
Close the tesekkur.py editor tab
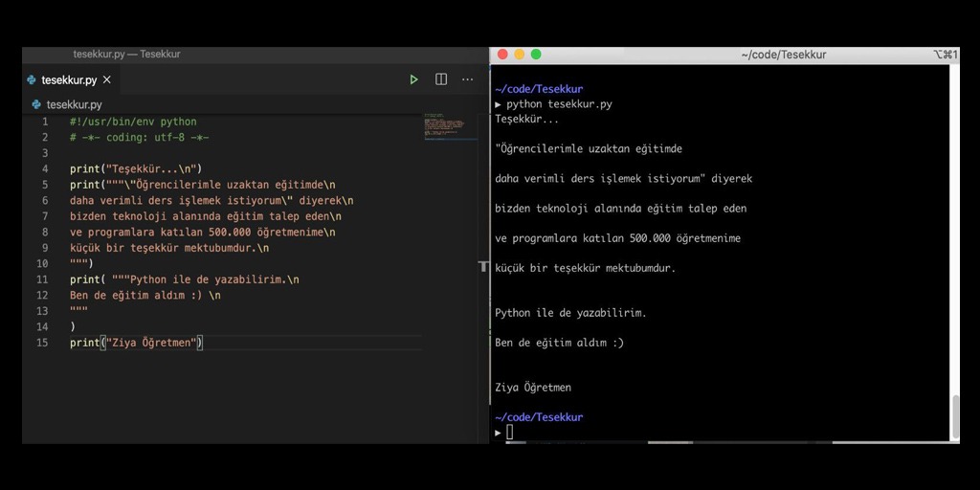click(x=107, y=80)
